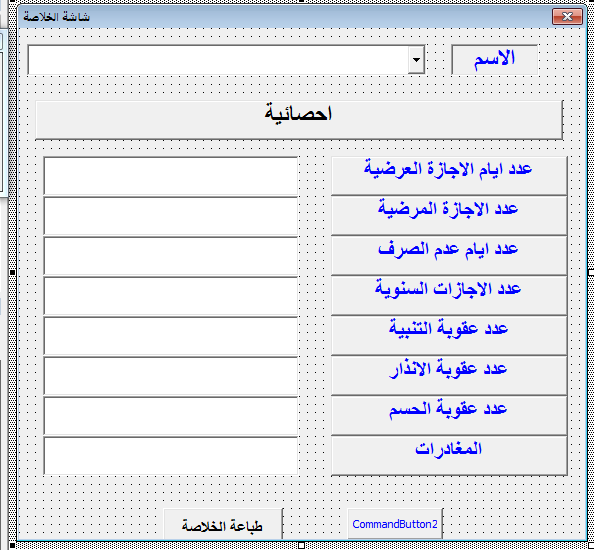
Task: Select the المغادرات label
Action: (449, 456)
